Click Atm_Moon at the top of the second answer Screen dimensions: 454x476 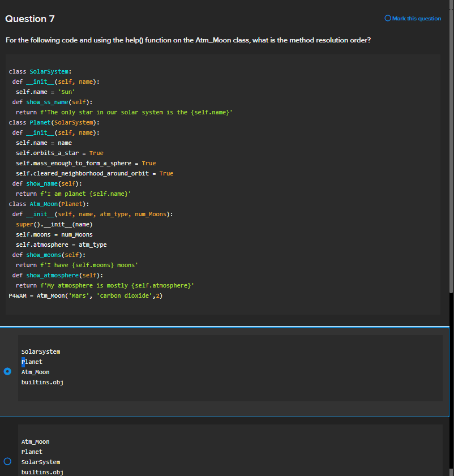(35, 441)
